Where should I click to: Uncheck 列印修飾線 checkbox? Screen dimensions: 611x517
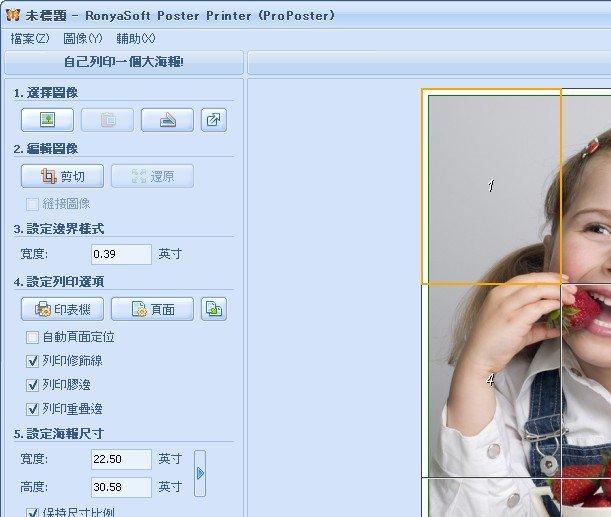pyautogui.click(x=32, y=361)
